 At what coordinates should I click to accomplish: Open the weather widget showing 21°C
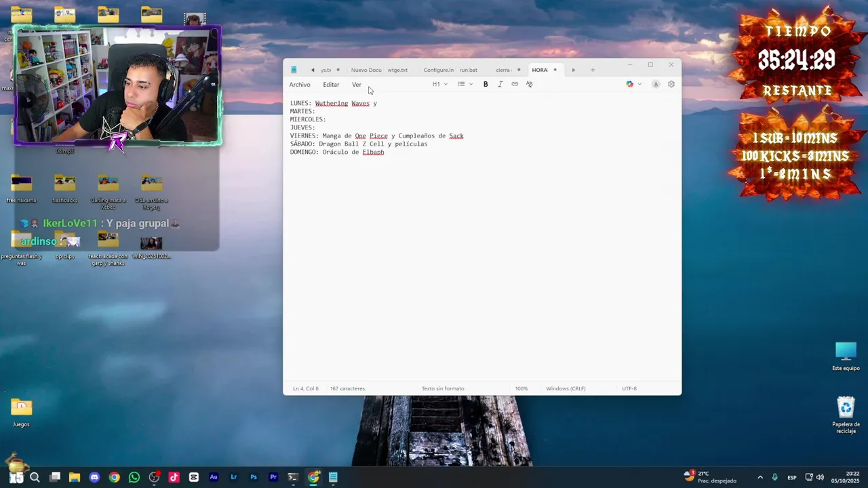point(710,477)
